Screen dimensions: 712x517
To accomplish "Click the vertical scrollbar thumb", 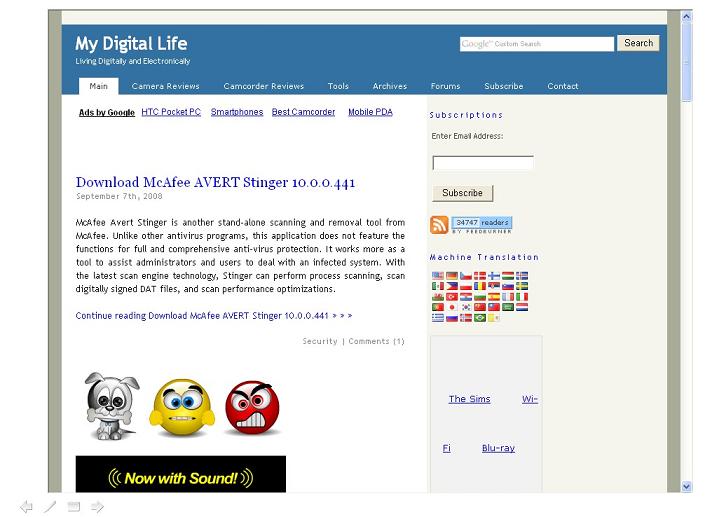I will tap(686, 62).
